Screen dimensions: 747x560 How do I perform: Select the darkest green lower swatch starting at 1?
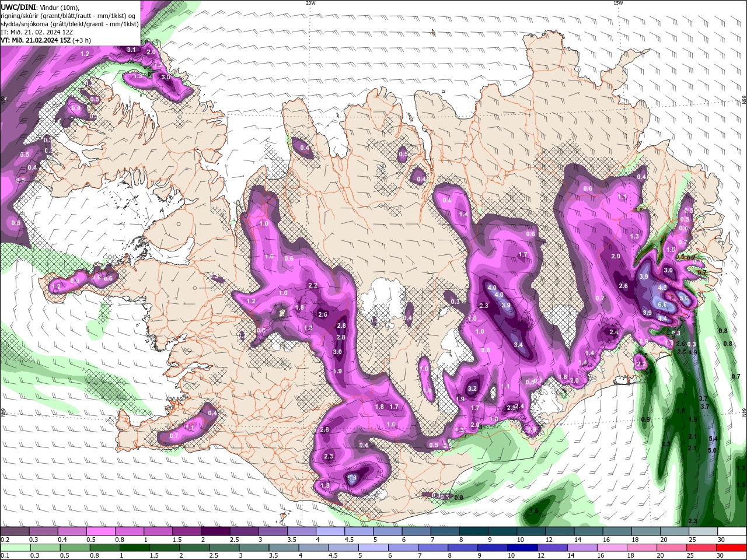click(x=135, y=548)
